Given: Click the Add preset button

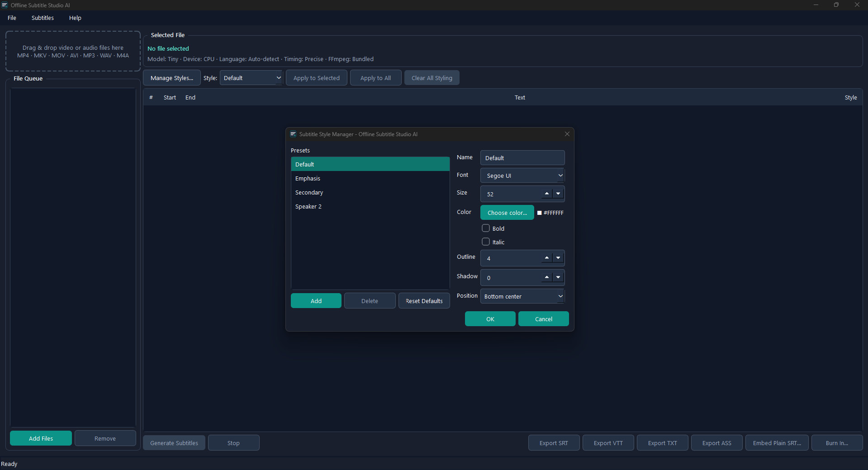Looking at the screenshot, I should 316,301.
